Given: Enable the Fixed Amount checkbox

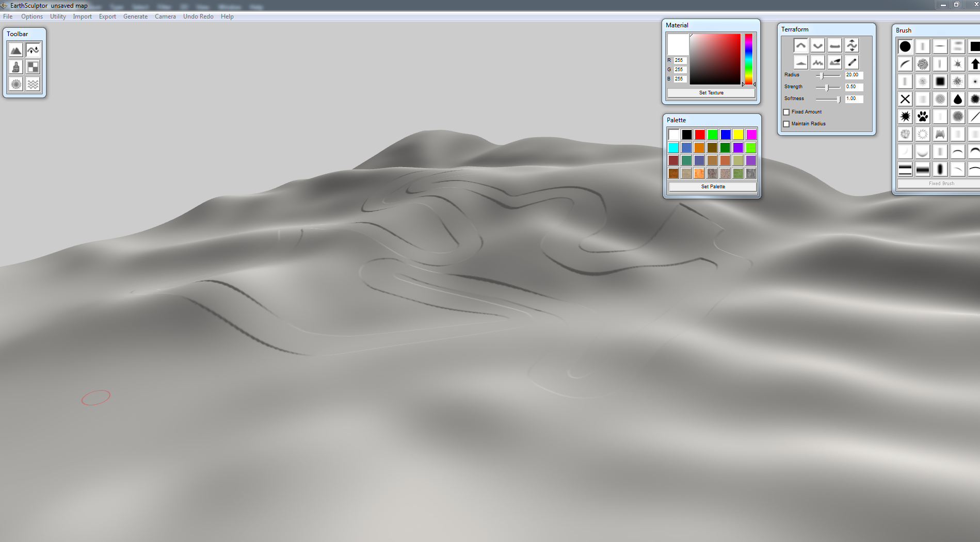Looking at the screenshot, I should 786,112.
